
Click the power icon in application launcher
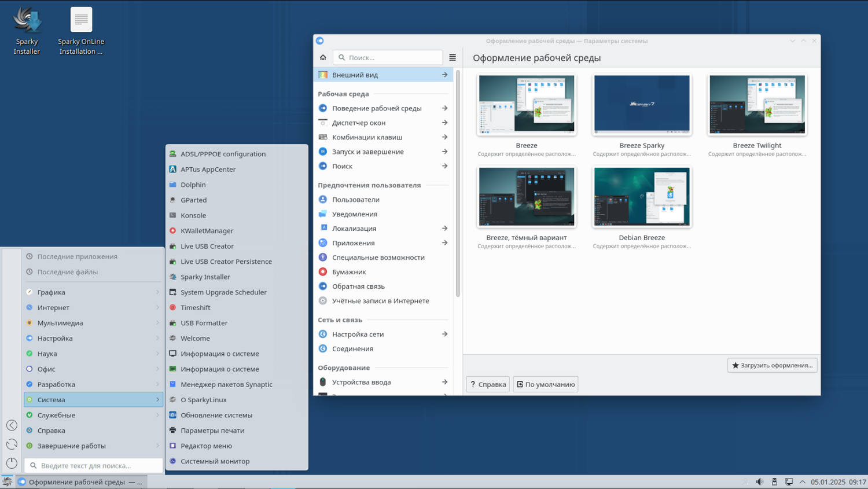pyautogui.click(x=12, y=463)
